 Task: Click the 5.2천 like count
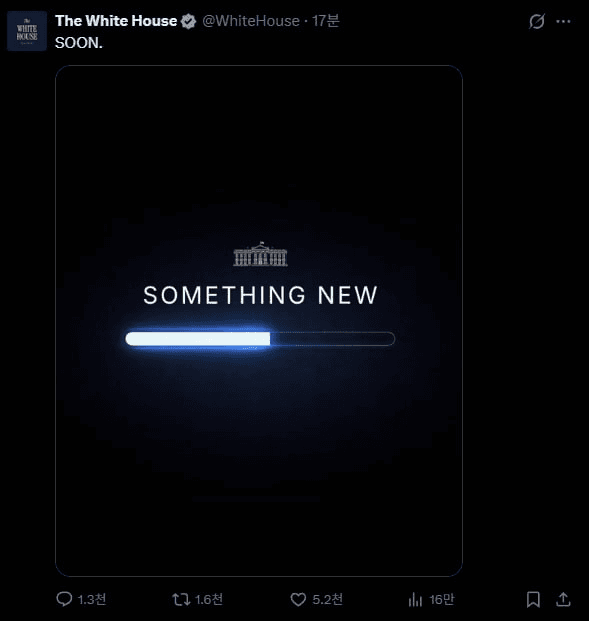[328, 600]
